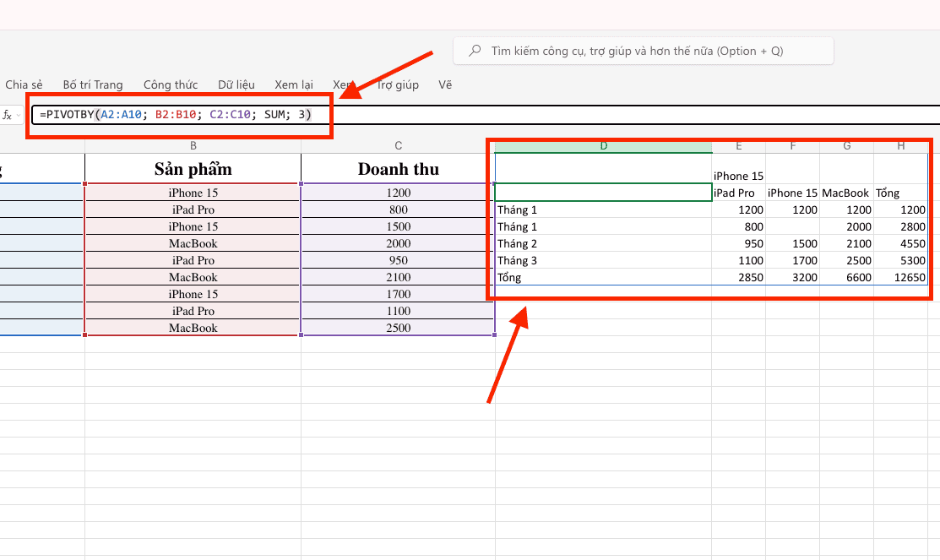The width and height of the screenshot is (940, 560).
Task: Select column B header
Action: point(193,145)
